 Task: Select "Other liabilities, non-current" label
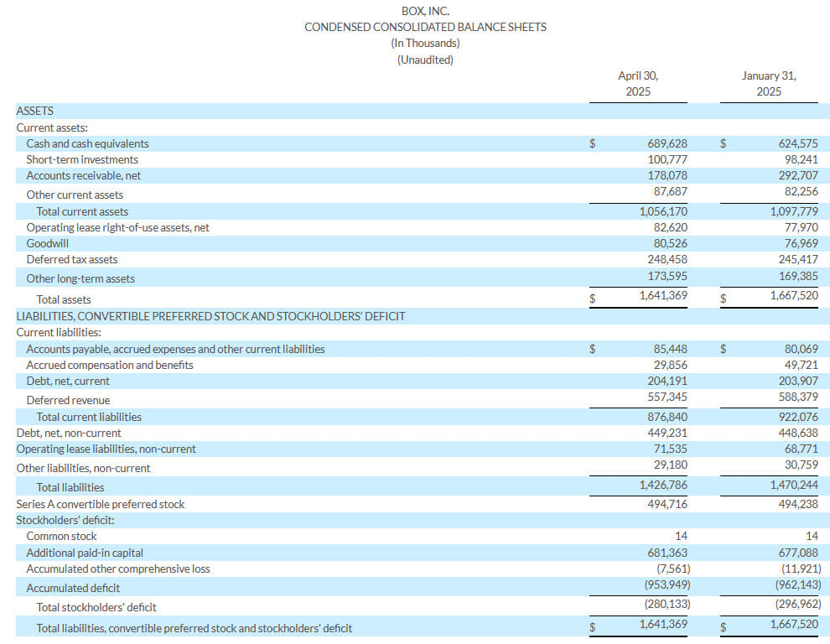click(83, 468)
